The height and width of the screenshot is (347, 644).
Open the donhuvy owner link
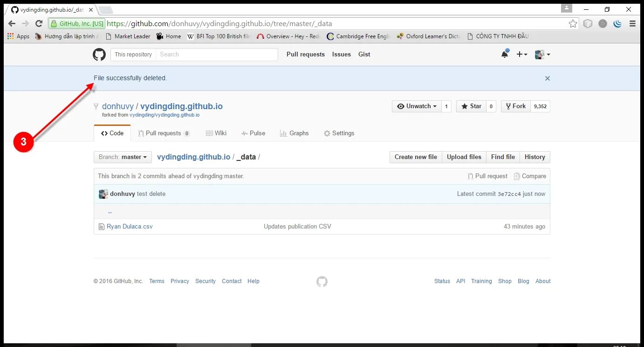(x=118, y=106)
